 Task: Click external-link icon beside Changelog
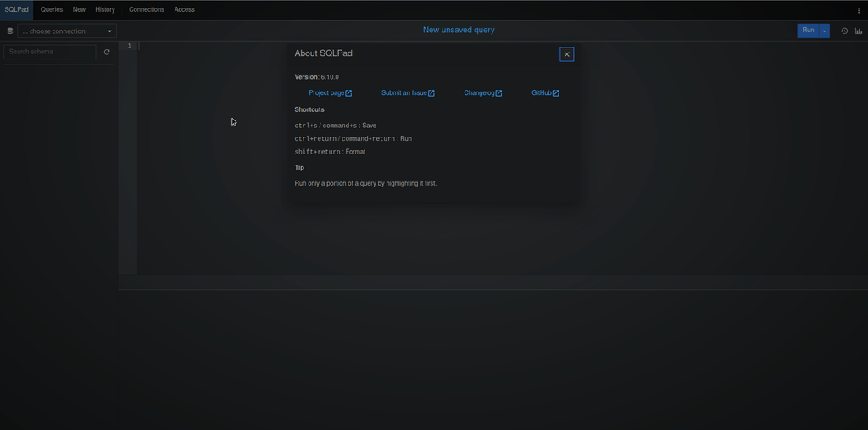pos(498,93)
